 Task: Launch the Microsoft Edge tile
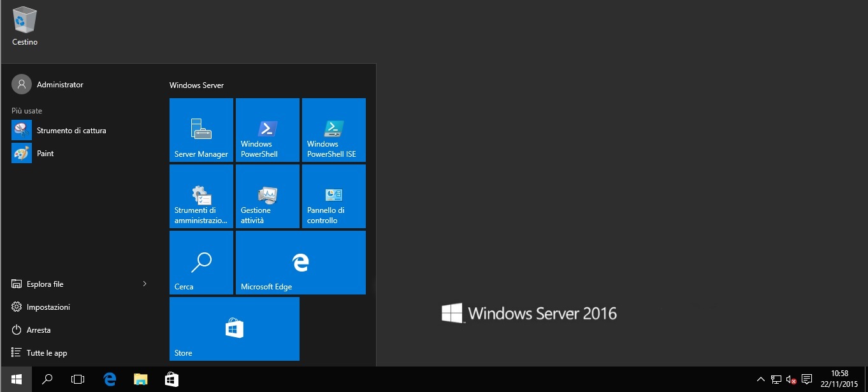click(301, 263)
